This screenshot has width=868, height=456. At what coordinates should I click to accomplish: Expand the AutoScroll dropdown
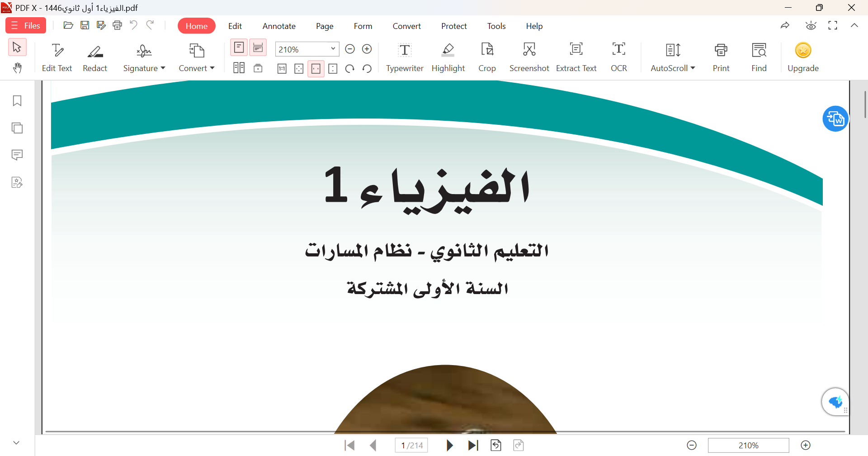693,68
